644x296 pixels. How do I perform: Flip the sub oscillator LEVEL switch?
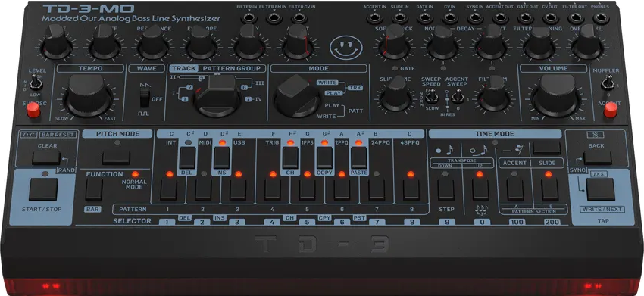[x=36, y=83]
